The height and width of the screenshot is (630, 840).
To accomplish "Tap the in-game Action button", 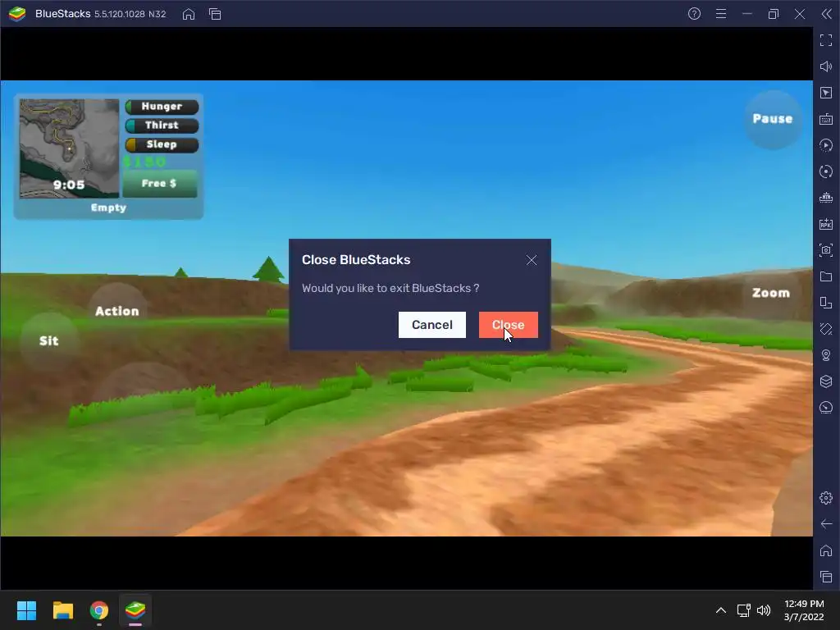I will (x=116, y=311).
